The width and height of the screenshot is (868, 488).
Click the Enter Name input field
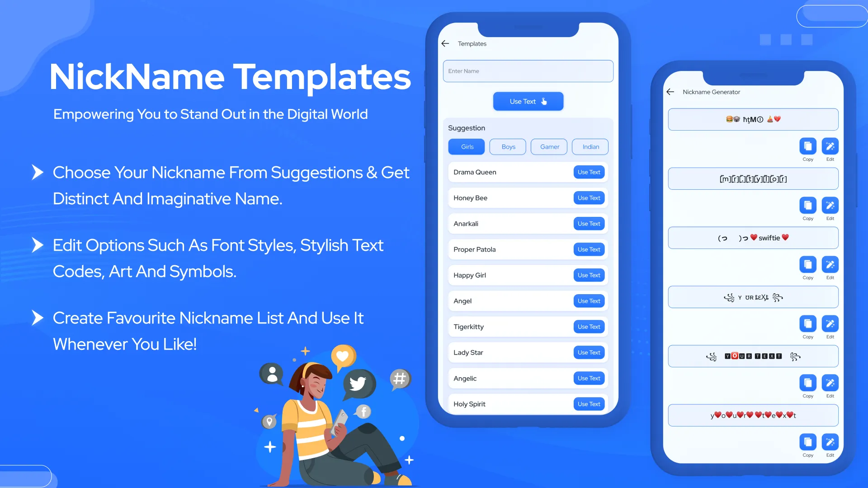click(x=528, y=71)
